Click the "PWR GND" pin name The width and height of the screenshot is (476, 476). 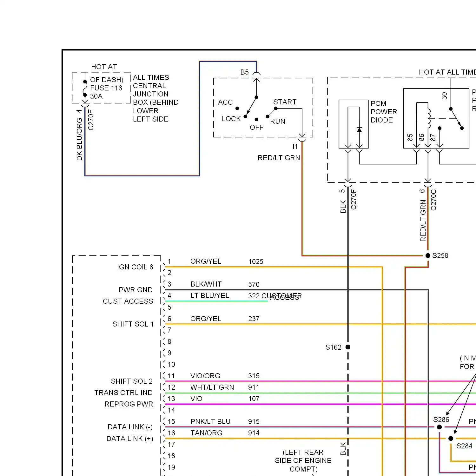pyautogui.click(x=136, y=290)
